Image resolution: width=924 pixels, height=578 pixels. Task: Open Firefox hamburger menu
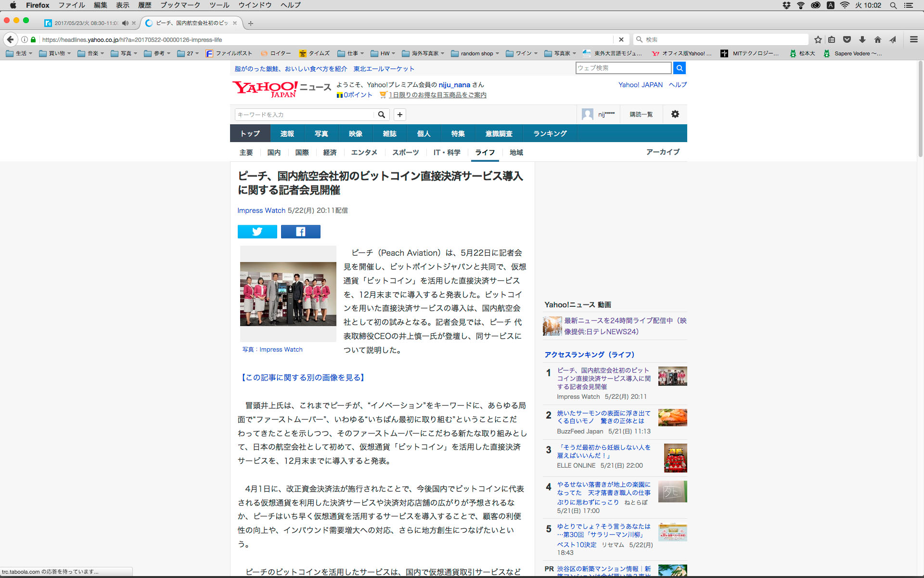point(913,39)
